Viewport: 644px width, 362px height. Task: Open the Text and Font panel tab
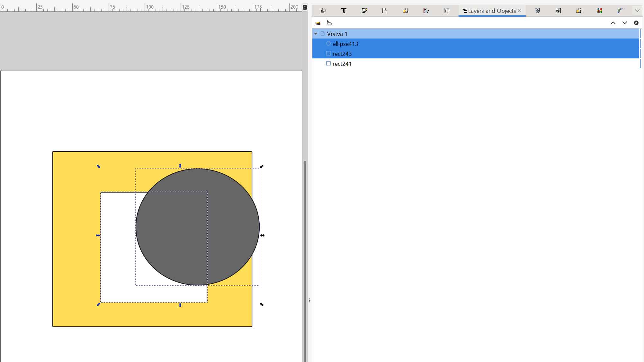click(344, 11)
